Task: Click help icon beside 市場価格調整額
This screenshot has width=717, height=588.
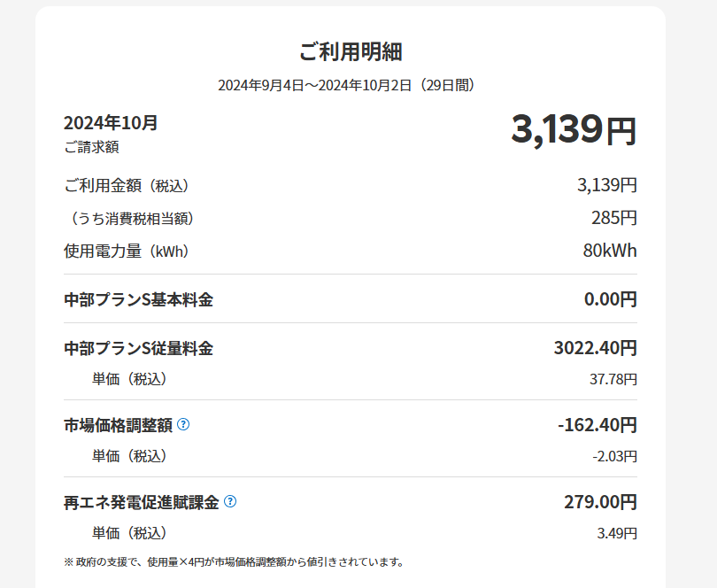Action: tap(183, 424)
